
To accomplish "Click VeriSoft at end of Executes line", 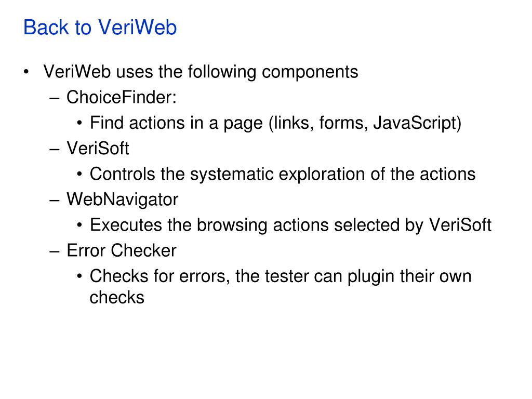I will pyautogui.click(x=460, y=225).
